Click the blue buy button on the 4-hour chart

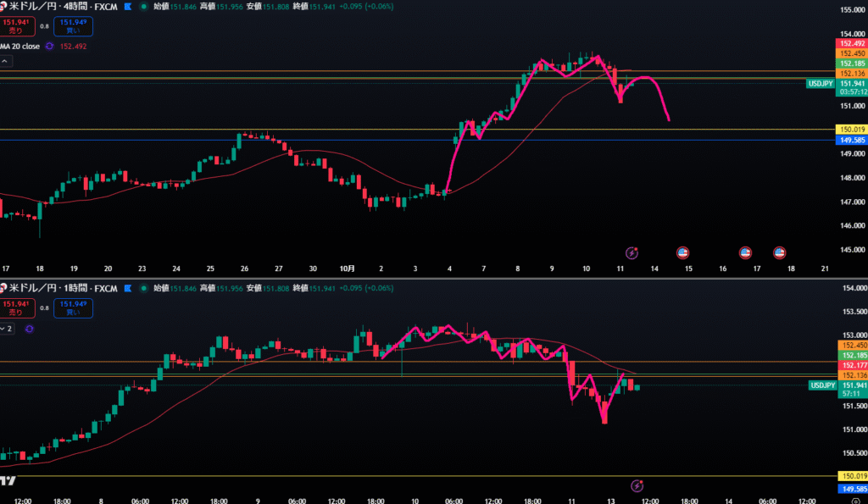tap(75, 26)
